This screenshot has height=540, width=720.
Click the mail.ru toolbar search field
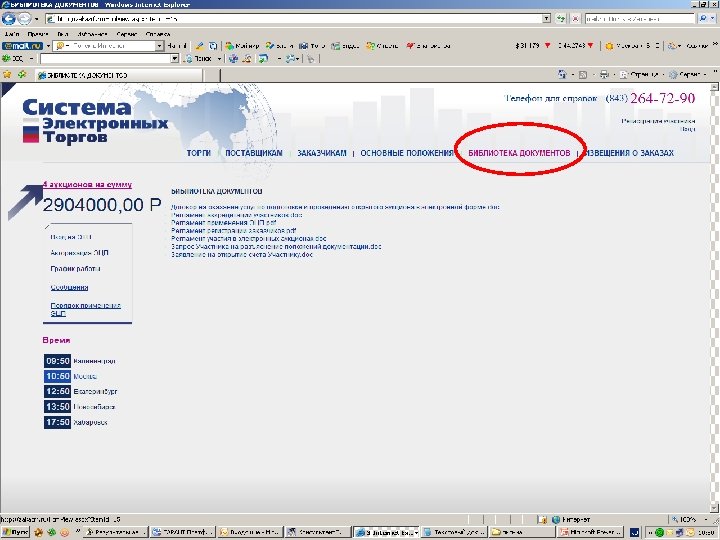[105, 46]
